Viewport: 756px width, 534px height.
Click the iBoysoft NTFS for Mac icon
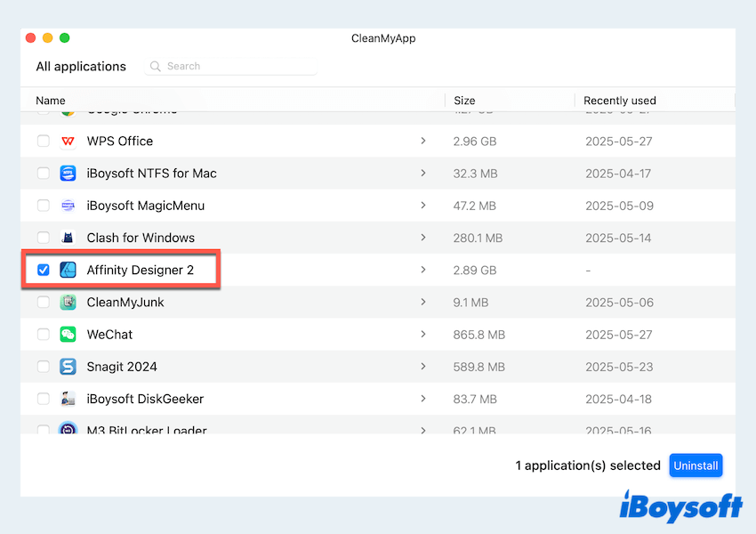tap(68, 174)
